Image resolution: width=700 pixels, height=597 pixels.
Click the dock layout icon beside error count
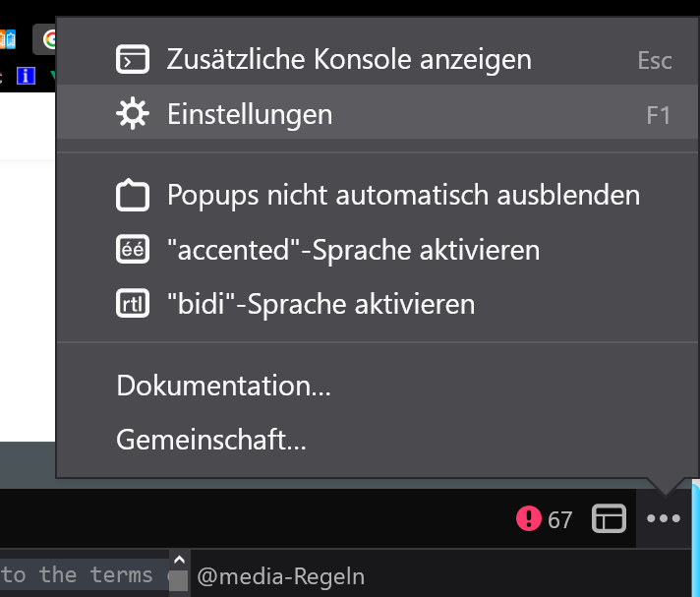610,519
